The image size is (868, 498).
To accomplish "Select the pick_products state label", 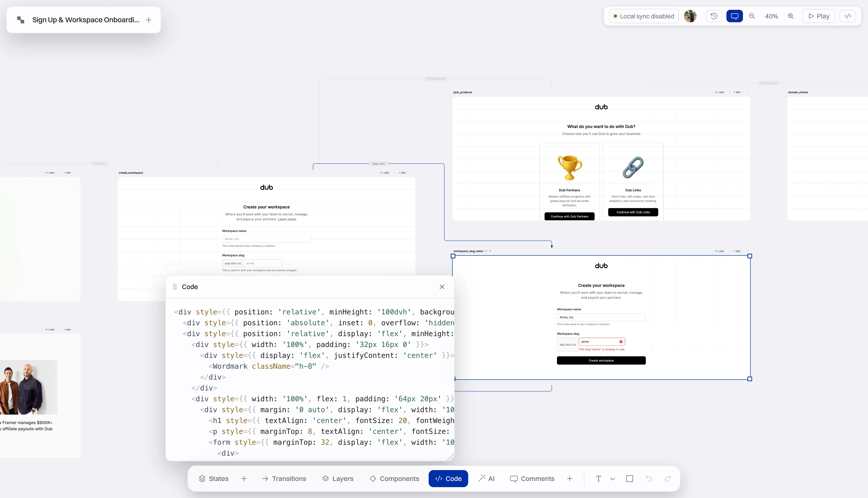I will 462,92.
